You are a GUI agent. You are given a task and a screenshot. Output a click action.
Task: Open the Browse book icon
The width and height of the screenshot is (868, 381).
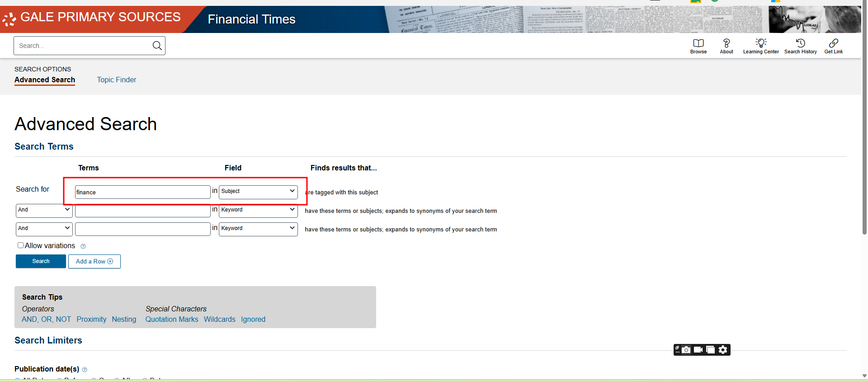pos(698,43)
